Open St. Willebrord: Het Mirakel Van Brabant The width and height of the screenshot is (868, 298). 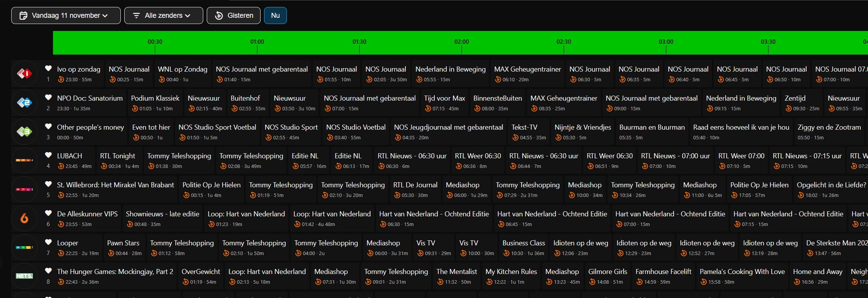point(115,190)
